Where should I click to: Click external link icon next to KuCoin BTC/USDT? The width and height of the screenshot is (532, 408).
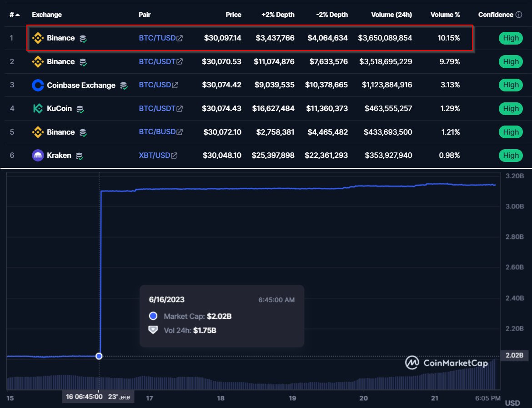[x=180, y=109]
